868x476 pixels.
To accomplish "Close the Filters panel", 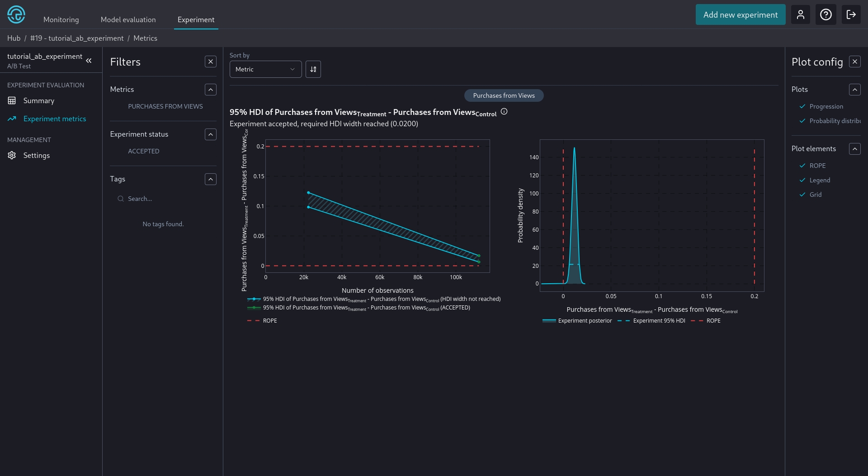I will coord(210,62).
